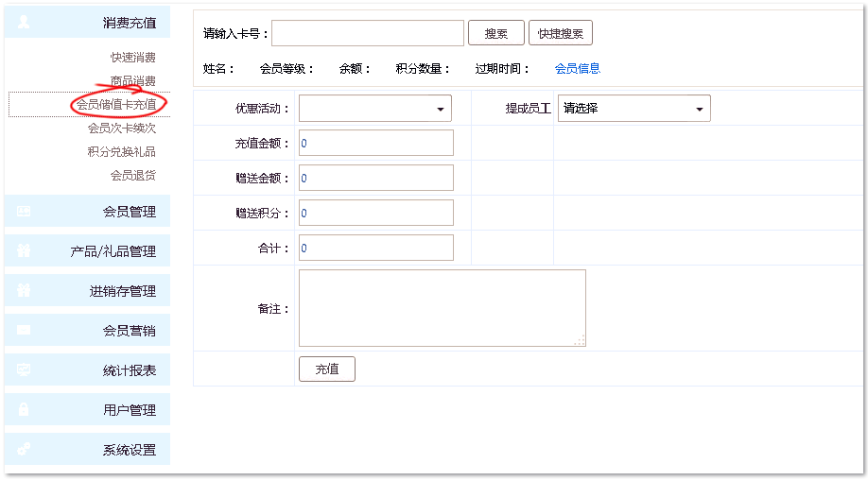Image resolution: width=868 pixels, height=481 pixels.
Task: Open the 会员信息 link
Action: click(578, 69)
